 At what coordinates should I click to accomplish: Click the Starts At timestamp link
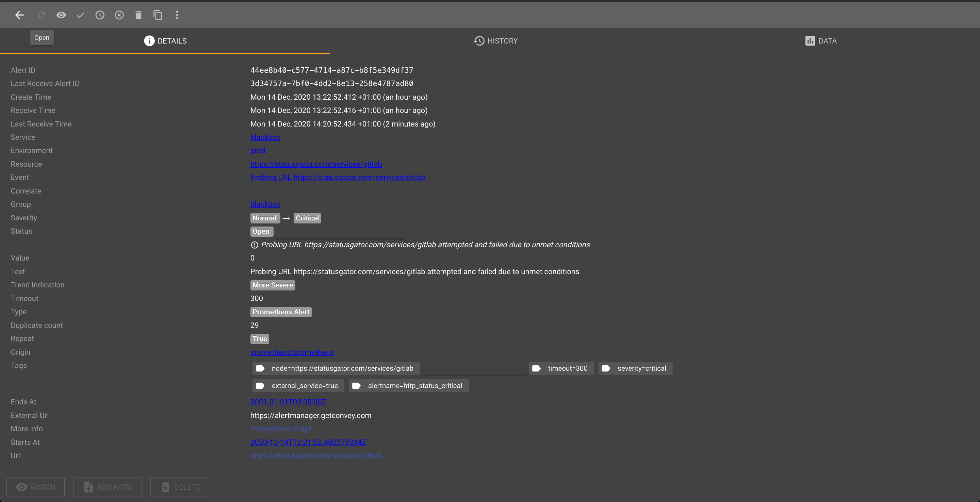click(x=308, y=442)
